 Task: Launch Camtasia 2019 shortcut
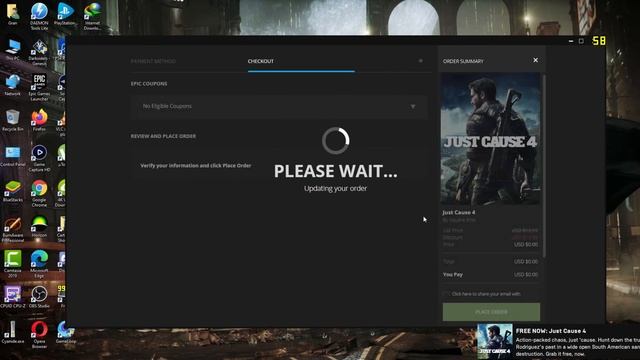tap(13, 264)
